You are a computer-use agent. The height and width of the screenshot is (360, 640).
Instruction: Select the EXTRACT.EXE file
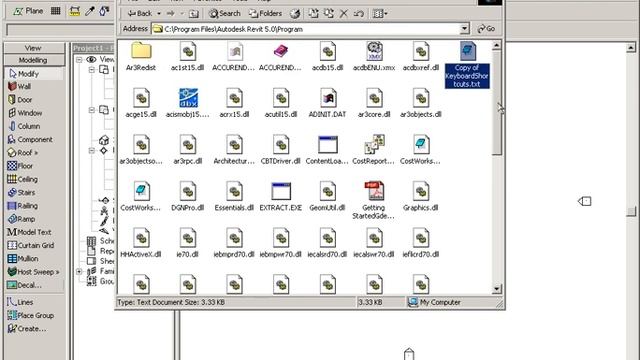coord(281,197)
